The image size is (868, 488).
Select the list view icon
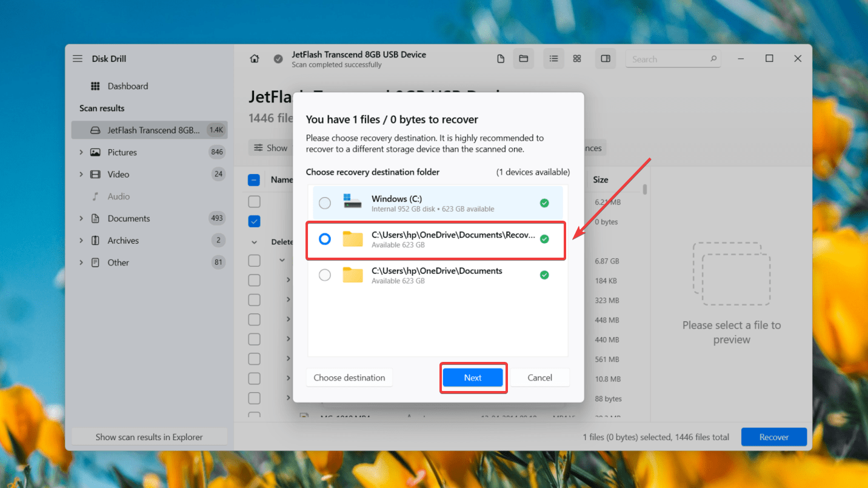point(553,59)
